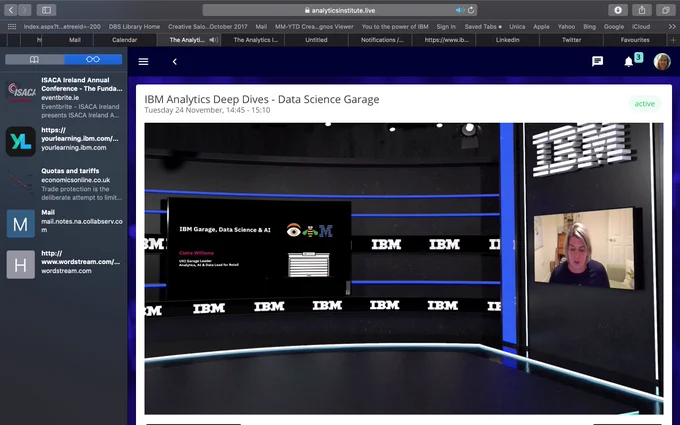Screen dimensions: 680x425
Task: Open You to the power of IBM bookmark
Action: pos(395,26)
